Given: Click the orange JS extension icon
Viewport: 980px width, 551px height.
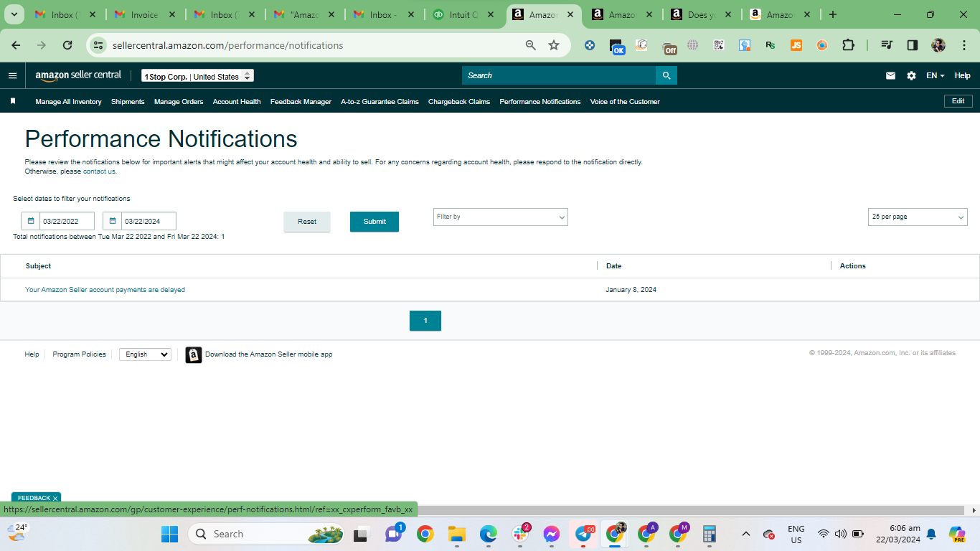Looking at the screenshot, I should point(796,45).
